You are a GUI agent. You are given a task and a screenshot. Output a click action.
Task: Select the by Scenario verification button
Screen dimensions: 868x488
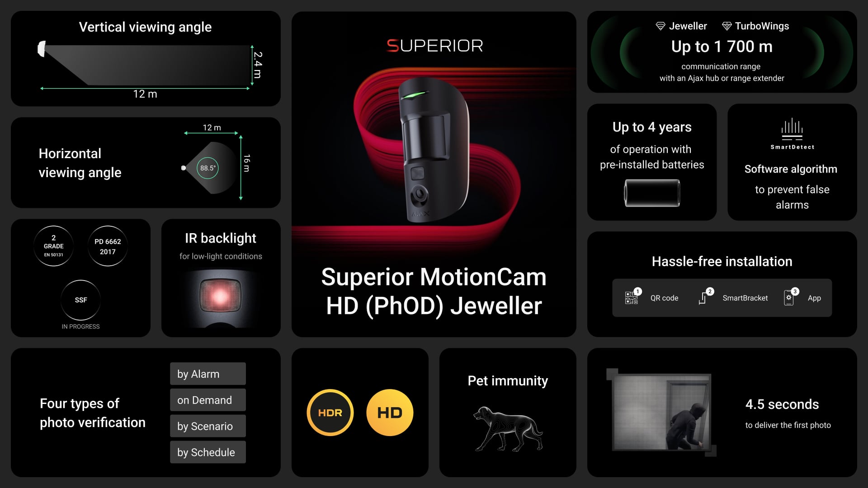tap(206, 426)
